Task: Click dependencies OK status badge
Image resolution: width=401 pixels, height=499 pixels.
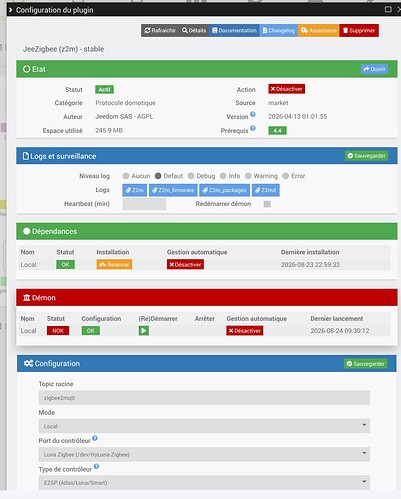Action: tap(65, 265)
